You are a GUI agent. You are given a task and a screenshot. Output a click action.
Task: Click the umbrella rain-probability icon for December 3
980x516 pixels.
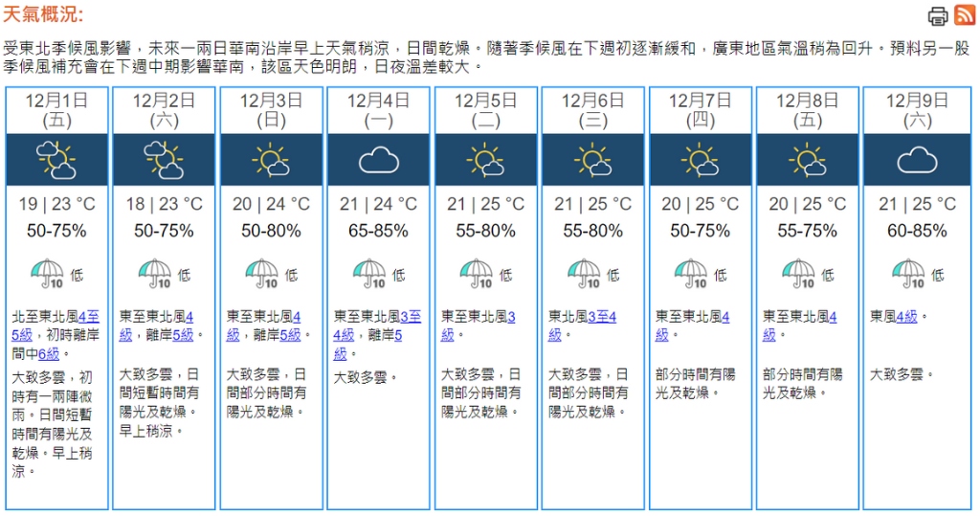click(261, 274)
